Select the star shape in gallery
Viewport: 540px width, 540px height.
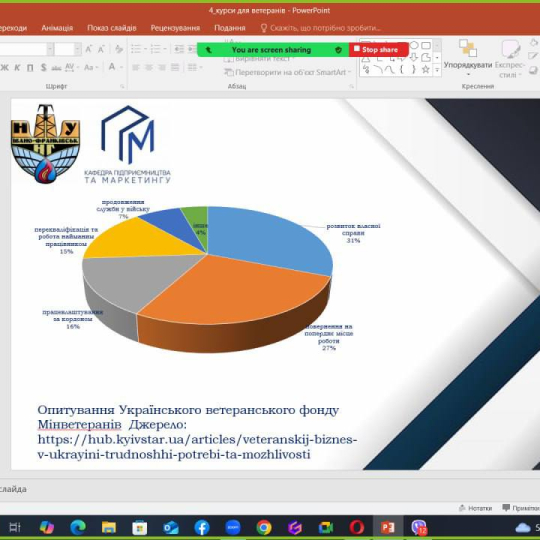426,70
